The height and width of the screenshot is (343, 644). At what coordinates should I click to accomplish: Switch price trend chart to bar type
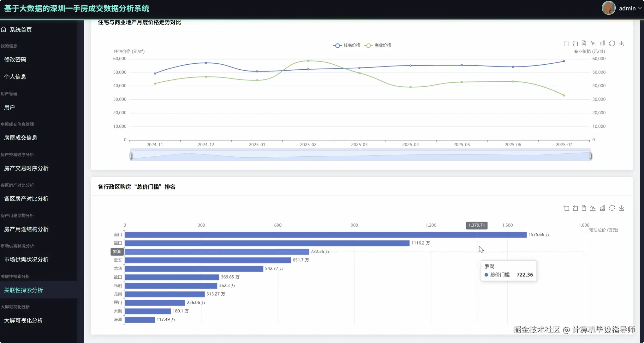602,44
